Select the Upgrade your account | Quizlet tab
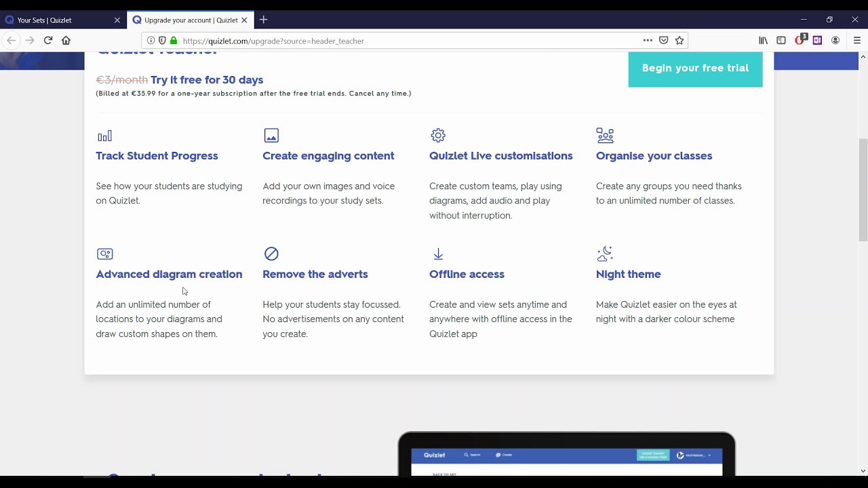Viewport: 868px width, 488px height. point(190,20)
